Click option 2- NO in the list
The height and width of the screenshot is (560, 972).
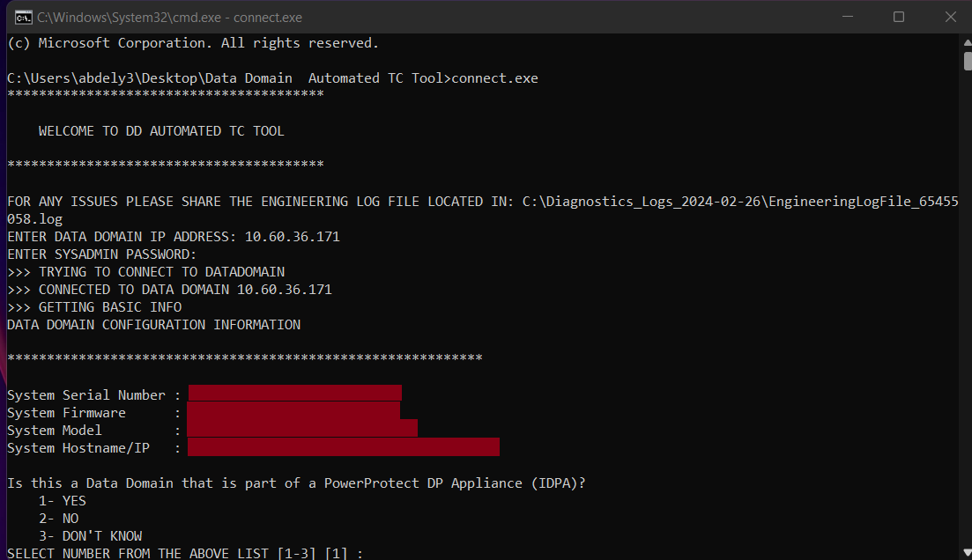(58, 518)
